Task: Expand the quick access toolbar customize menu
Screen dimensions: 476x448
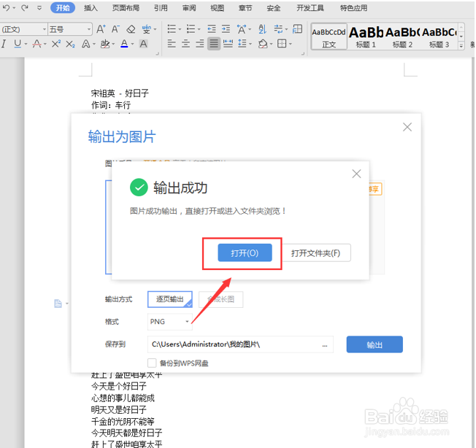Action: 39,8
